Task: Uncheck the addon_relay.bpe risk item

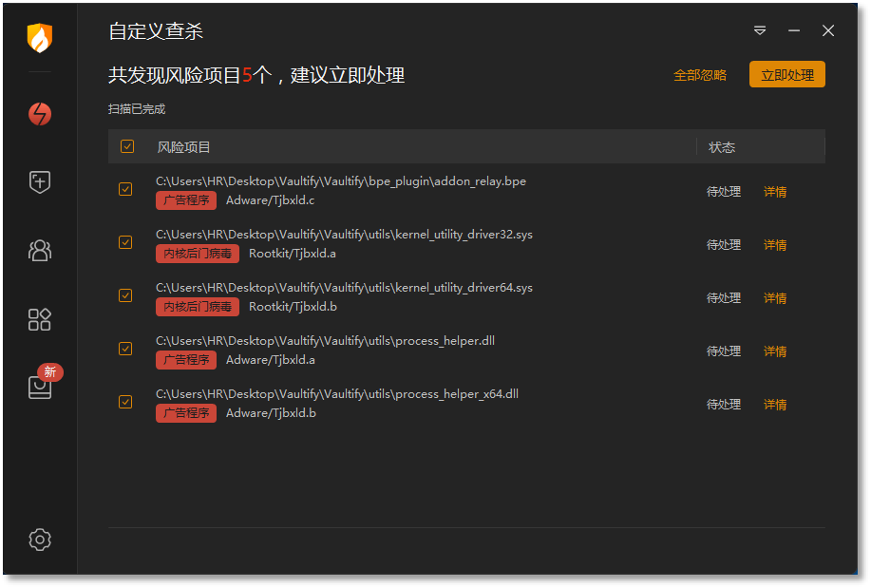Action: [x=125, y=190]
